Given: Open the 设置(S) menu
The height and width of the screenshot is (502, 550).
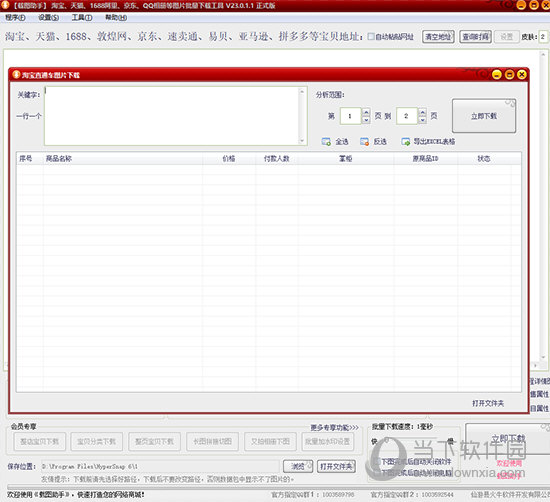Looking at the screenshot, I should click(x=48, y=18).
